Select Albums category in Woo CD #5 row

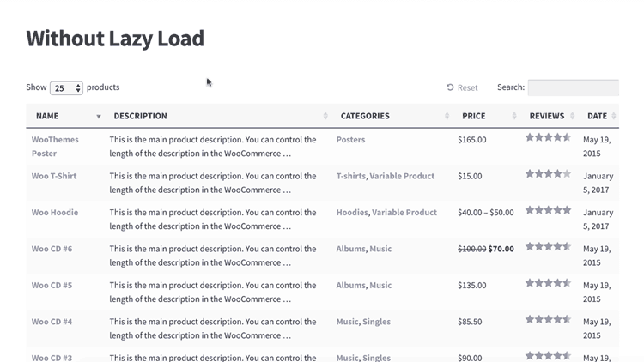pyautogui.click(x=350, y=286)
